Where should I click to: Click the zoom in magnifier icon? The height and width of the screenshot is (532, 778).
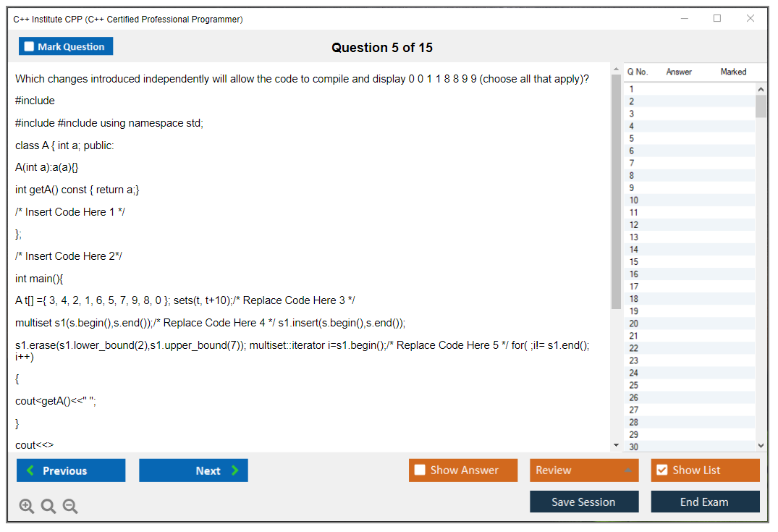coord(27,506)
